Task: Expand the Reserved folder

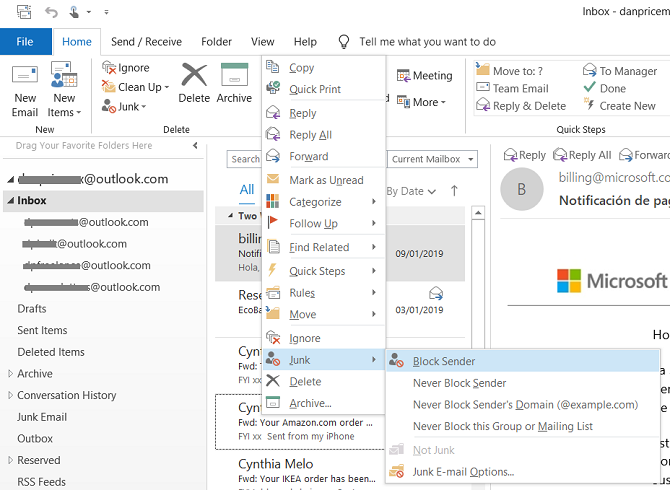Action: click(x=10, y=460)
